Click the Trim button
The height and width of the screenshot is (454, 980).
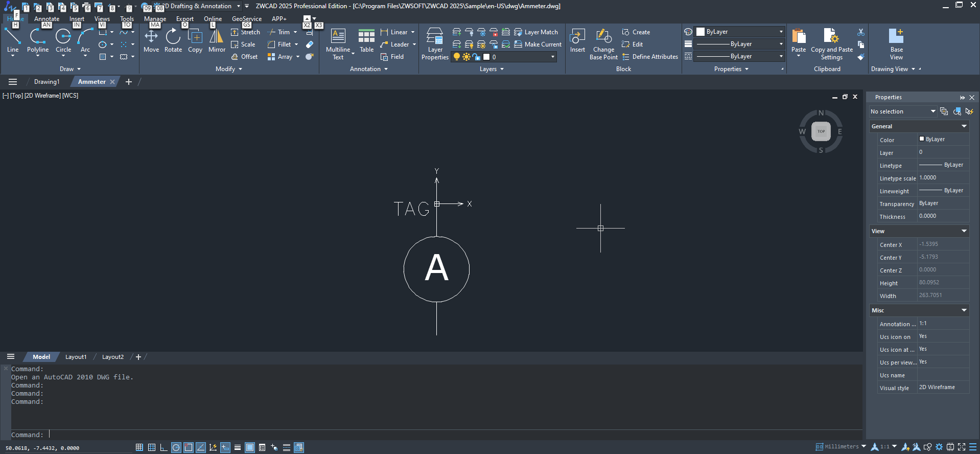279,32
